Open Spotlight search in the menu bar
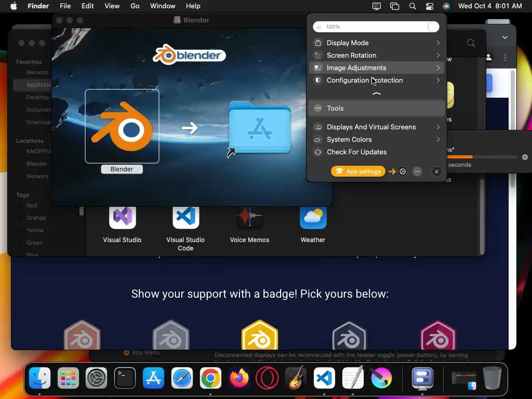 413,6
